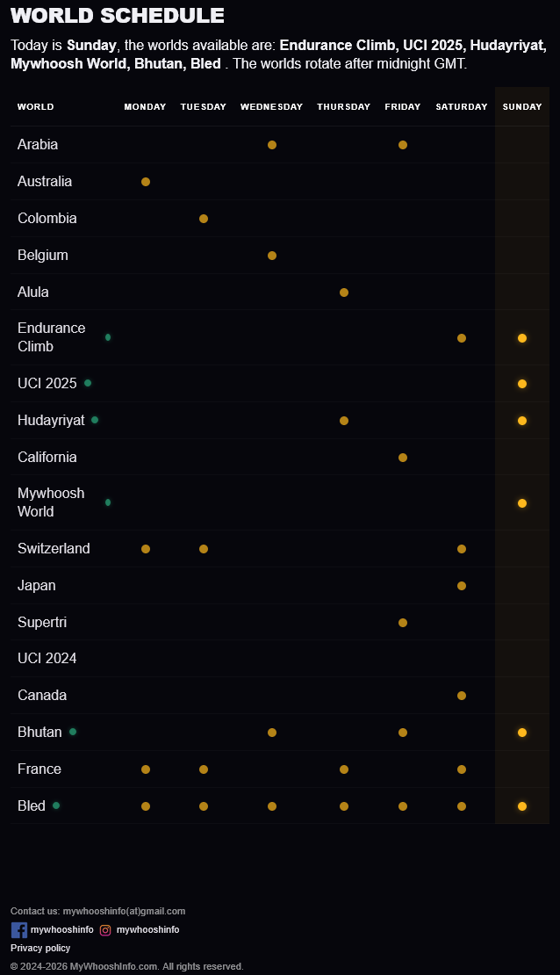Click the Friday dot for California
Image resolution: width=560 pixels, height=975 pixels.
coord(403,458)
